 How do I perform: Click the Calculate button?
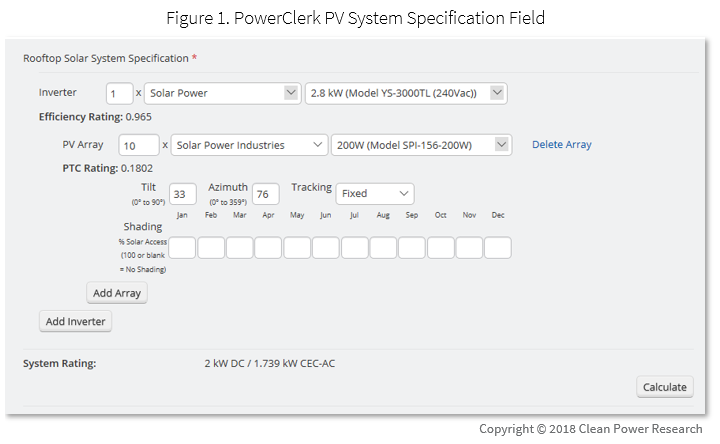click(x=665, y=387)
